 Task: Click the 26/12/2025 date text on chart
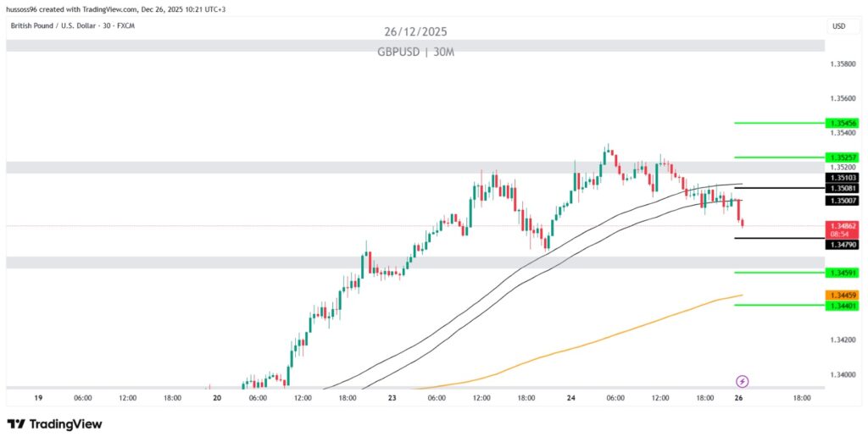pos(415,32)
